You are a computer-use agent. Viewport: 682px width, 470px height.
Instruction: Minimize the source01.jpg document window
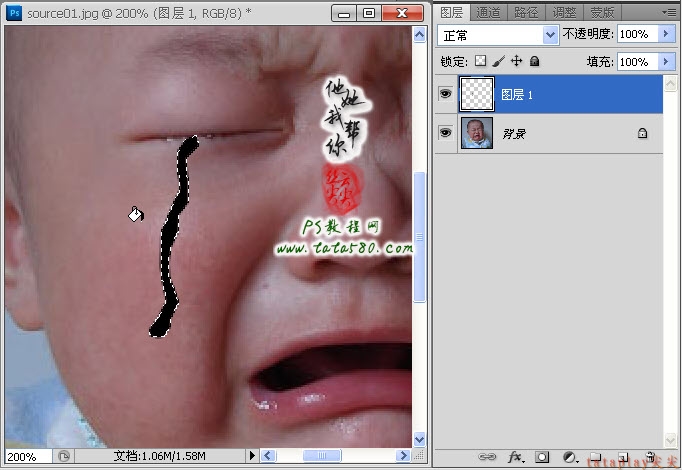click(344, 13)
